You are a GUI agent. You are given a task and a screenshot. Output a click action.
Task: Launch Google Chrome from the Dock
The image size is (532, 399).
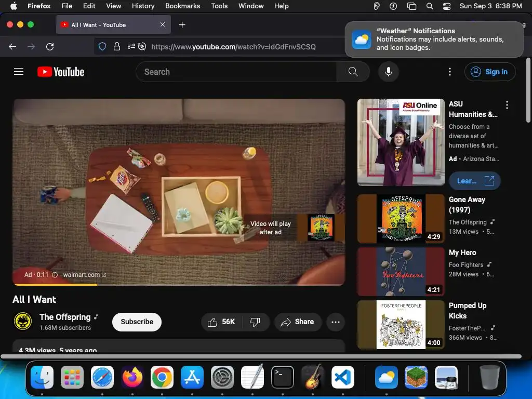point(162,377)
